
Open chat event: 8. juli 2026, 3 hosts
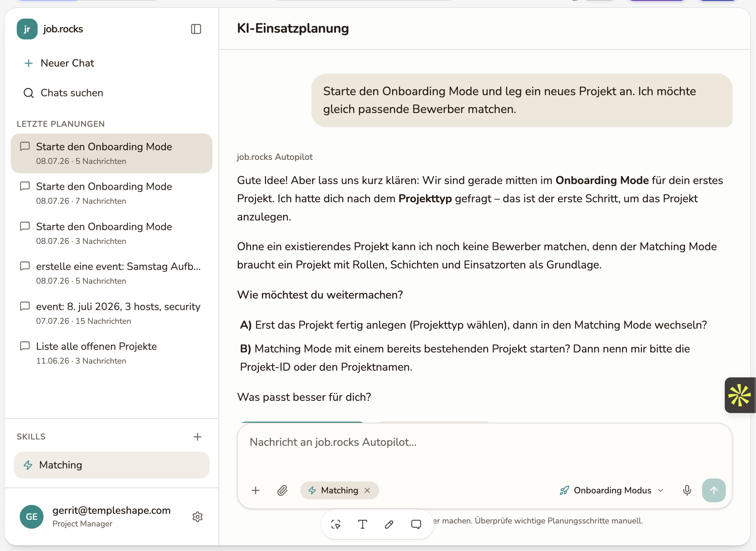coord(112,313)
